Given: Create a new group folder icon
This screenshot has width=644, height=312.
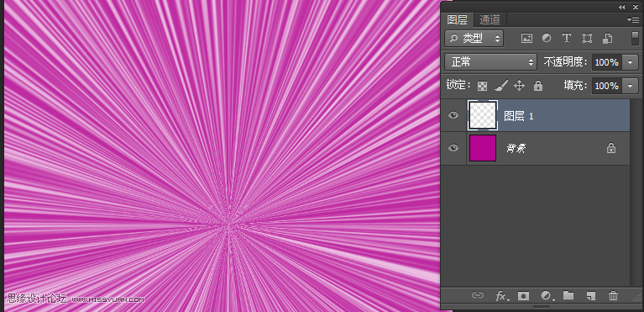Looking at the screenshot, I should pyautogui.click(x=568, y=295).
